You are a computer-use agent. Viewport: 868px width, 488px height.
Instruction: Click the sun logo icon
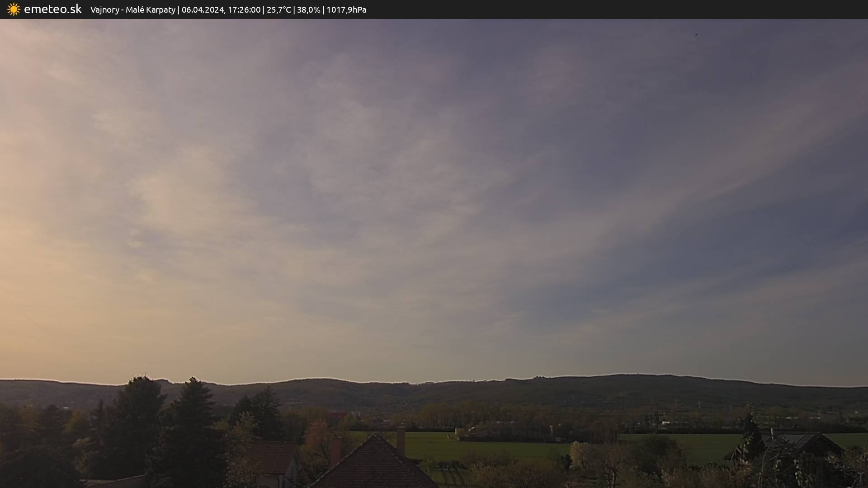(x=14, y=9)
